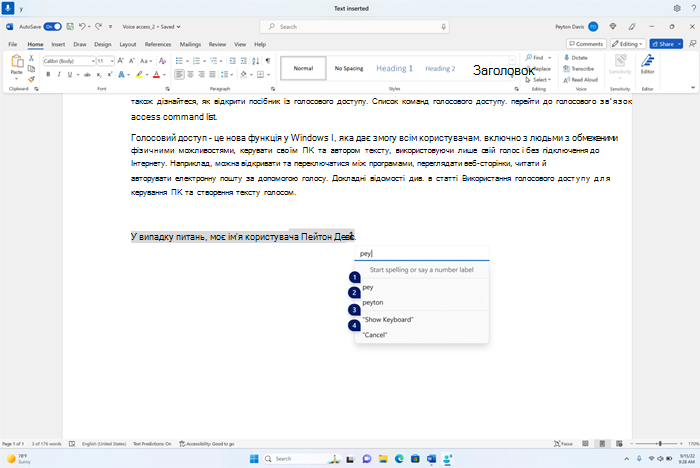Image resolution: width=700 pixels, height=468 pixels.
Task: Click the Center align icon
Action: pos(190,75)
